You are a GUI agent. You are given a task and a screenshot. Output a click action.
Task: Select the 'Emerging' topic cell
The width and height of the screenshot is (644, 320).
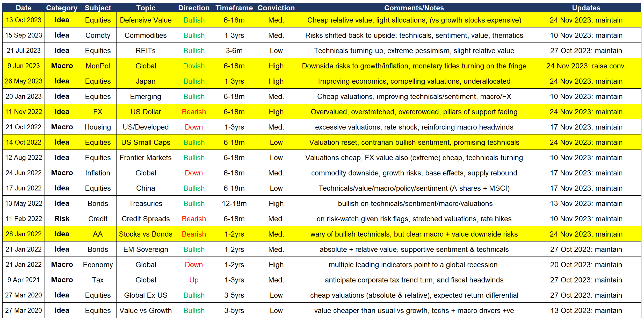[x=146, y=96]
